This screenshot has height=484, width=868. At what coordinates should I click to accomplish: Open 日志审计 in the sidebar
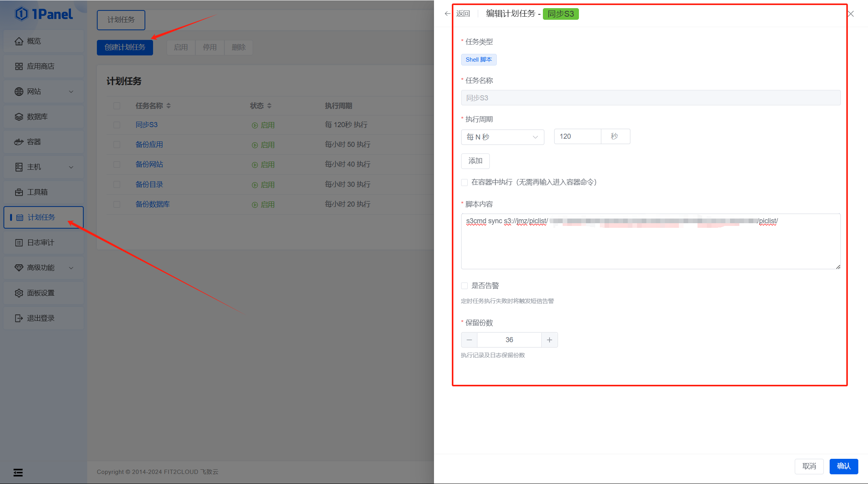41,243
